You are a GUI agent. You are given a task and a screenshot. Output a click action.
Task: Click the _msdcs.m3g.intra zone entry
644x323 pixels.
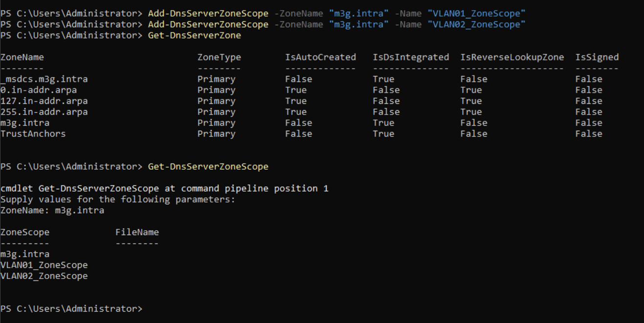pos(44,79)
